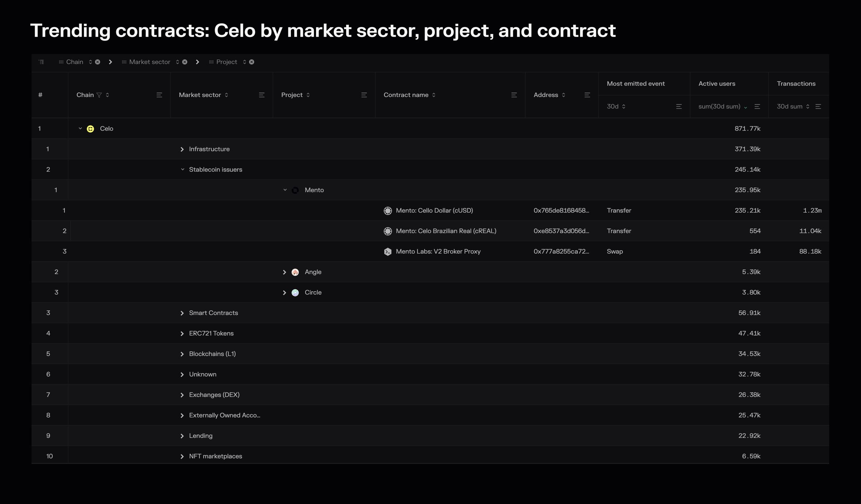Collapse the Celo chain row

tap(80, 128)
